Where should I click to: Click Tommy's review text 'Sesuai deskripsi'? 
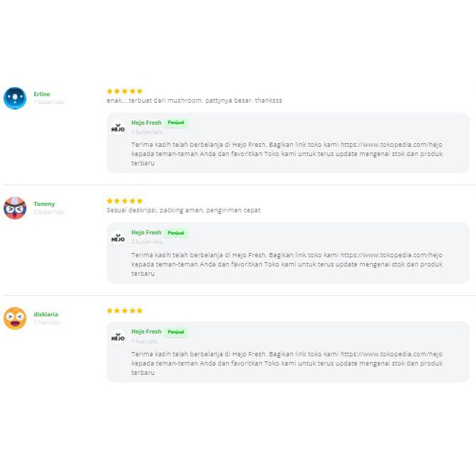[x=183, y=210]
